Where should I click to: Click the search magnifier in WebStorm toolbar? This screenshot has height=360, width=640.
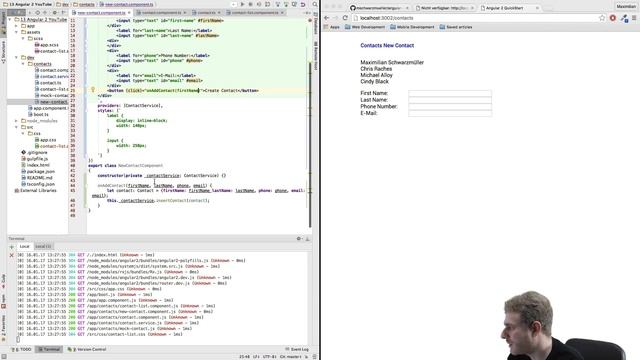tap(315, 4)
